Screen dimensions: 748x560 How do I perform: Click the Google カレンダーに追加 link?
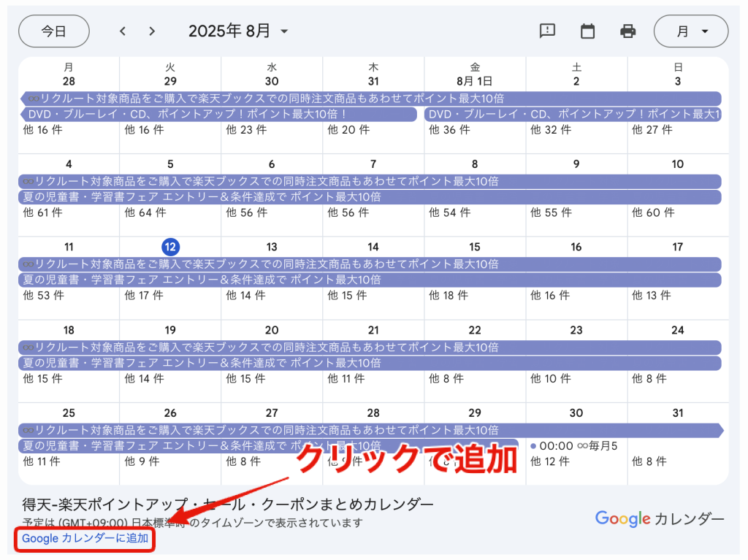point(85,539)
